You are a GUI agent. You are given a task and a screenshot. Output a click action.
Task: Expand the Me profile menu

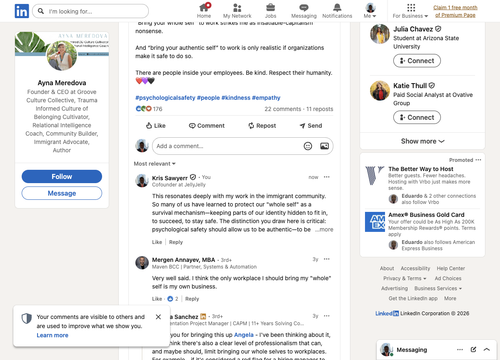tap(370, 11)
